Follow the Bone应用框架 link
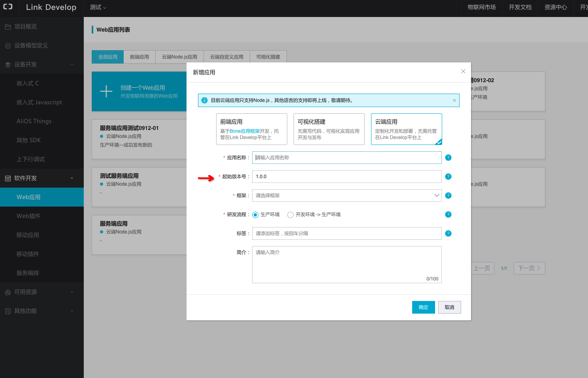The height and width of the screenshot is (378, 588). [x=245, y=131]
